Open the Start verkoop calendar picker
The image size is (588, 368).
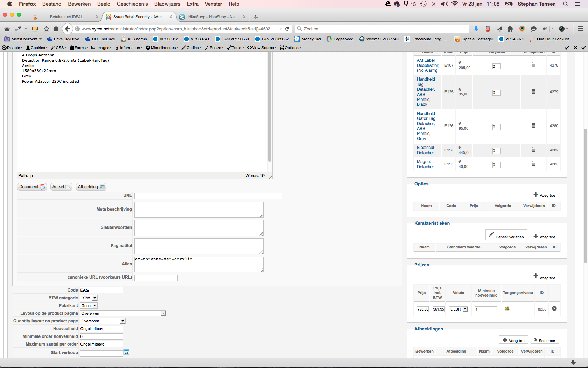(126, 352)
